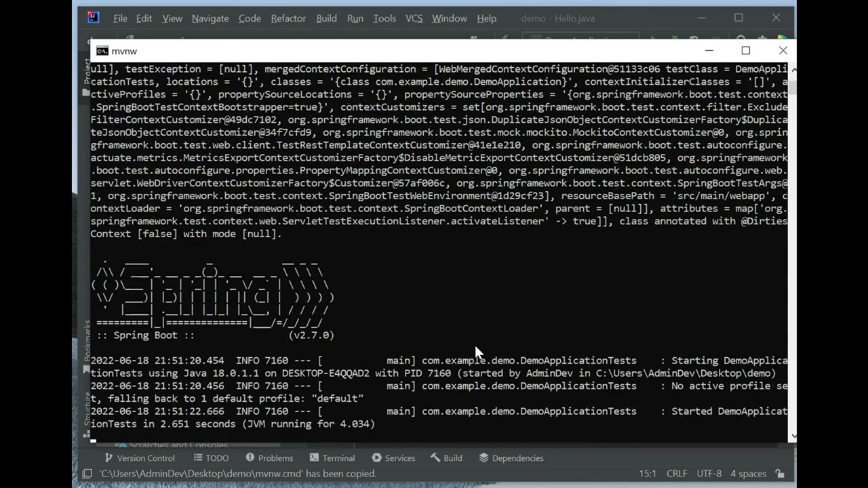The width and height of the screenshot is (868, 488).
Task: Click the Dependencies layers icon
Action: pyautogui.click(x=484, y=458)
